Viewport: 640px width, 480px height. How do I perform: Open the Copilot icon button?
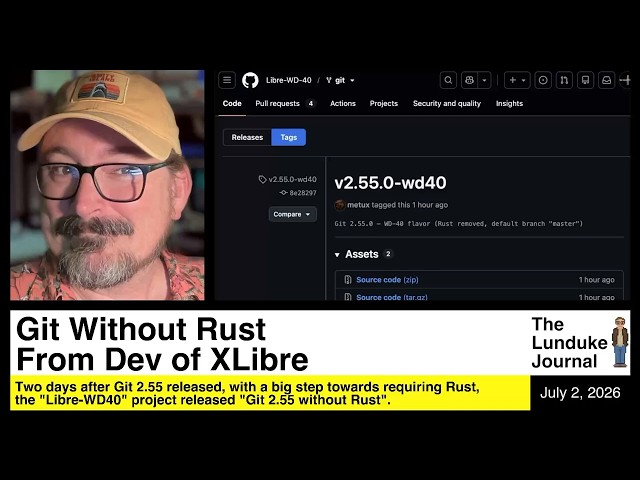pyautogui.click(x=469, y=80)
